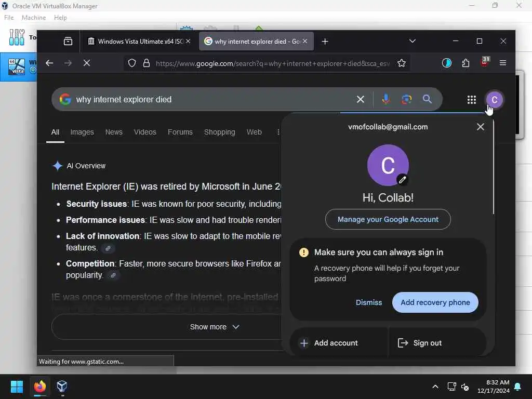
Task: Open VirtualBox Machine menu
Action: tap(34, 18)
